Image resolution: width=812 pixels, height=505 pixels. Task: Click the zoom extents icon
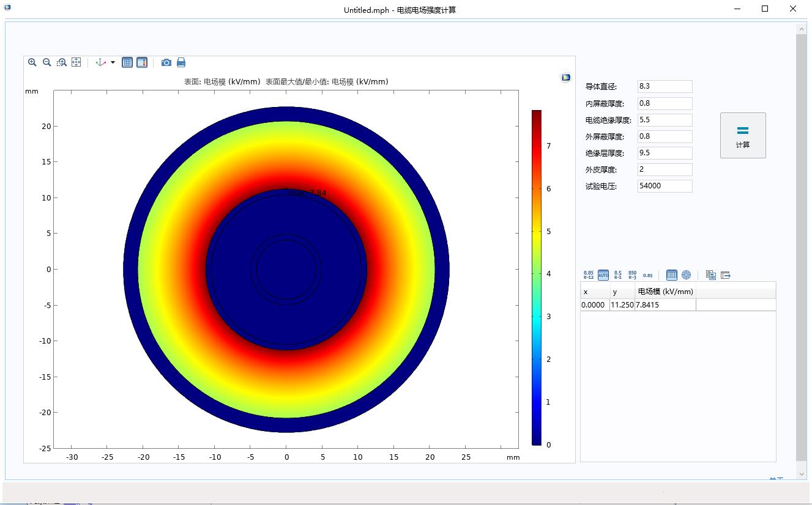76,62
